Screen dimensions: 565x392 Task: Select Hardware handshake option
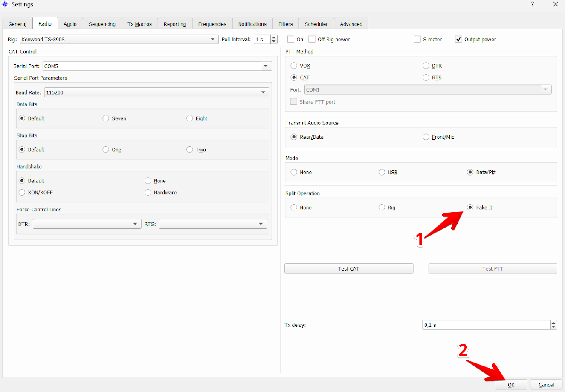click(148, 193)
